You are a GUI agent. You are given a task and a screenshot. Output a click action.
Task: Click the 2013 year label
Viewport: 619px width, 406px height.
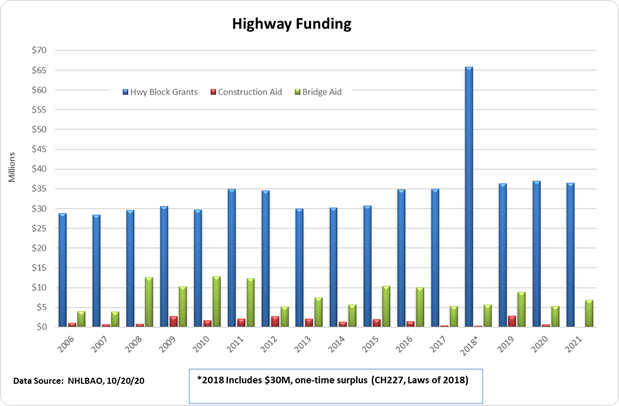tap(302, 344)
